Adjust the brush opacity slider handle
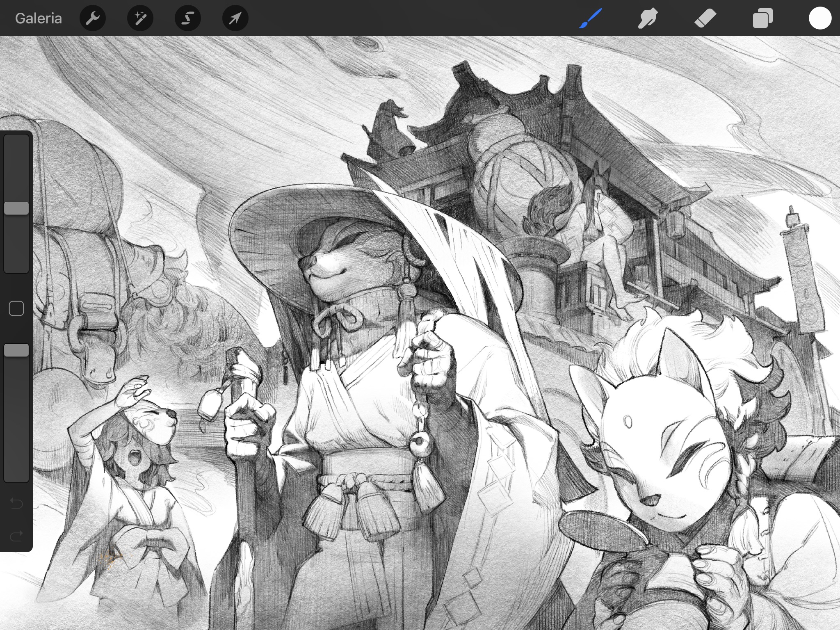840x630 pixels. 16,350
